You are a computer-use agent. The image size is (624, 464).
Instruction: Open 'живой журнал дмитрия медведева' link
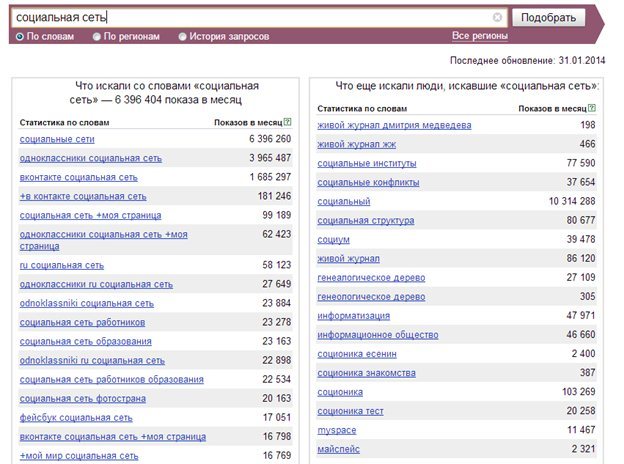coord(394,126)
